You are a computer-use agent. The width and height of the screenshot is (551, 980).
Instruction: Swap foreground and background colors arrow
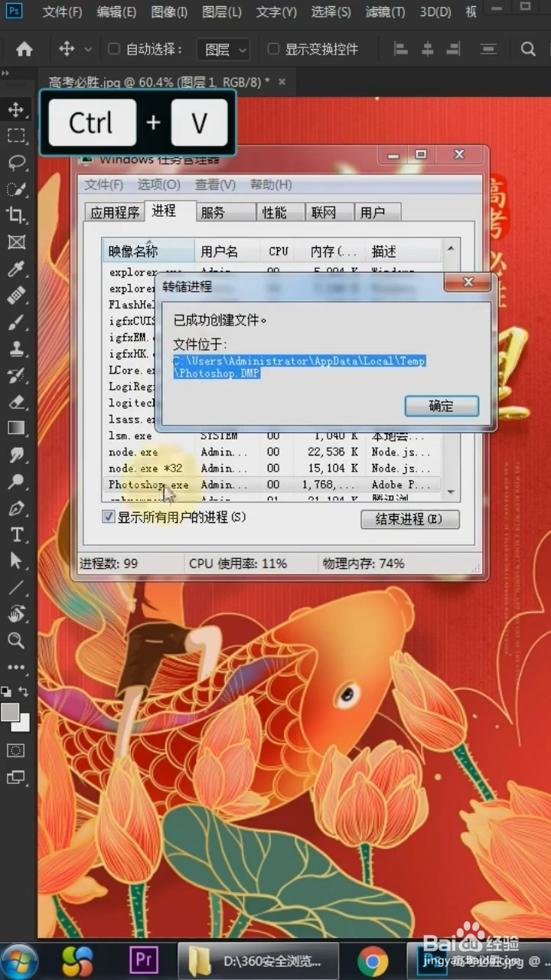coord(24,692)
